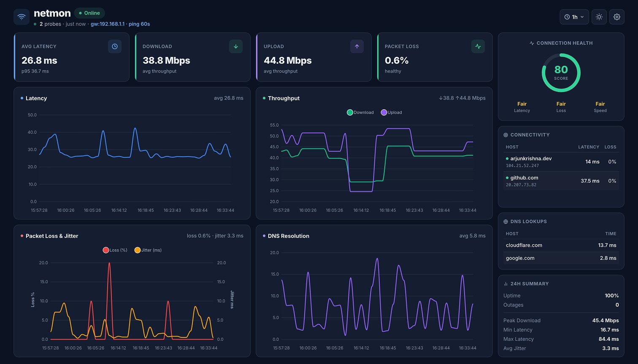Click the gateway 192.168.1.1 ping text

coord(120,24)
